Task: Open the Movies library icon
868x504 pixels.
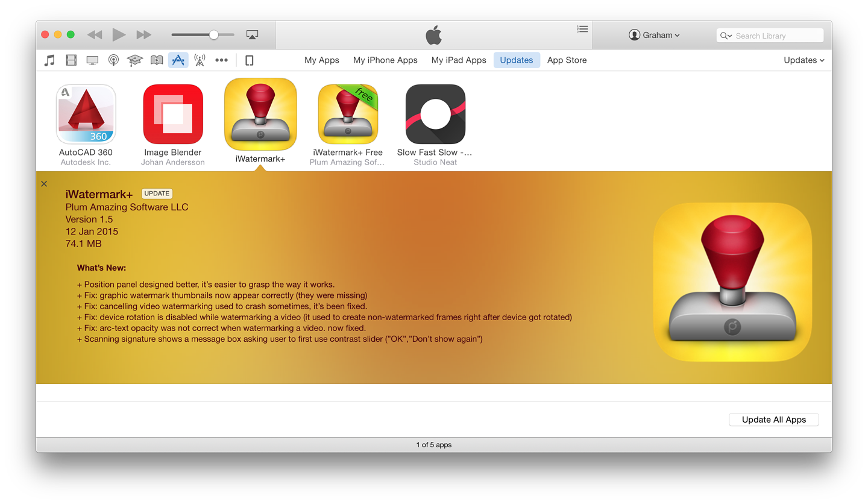Action: (x=71, y=60)
